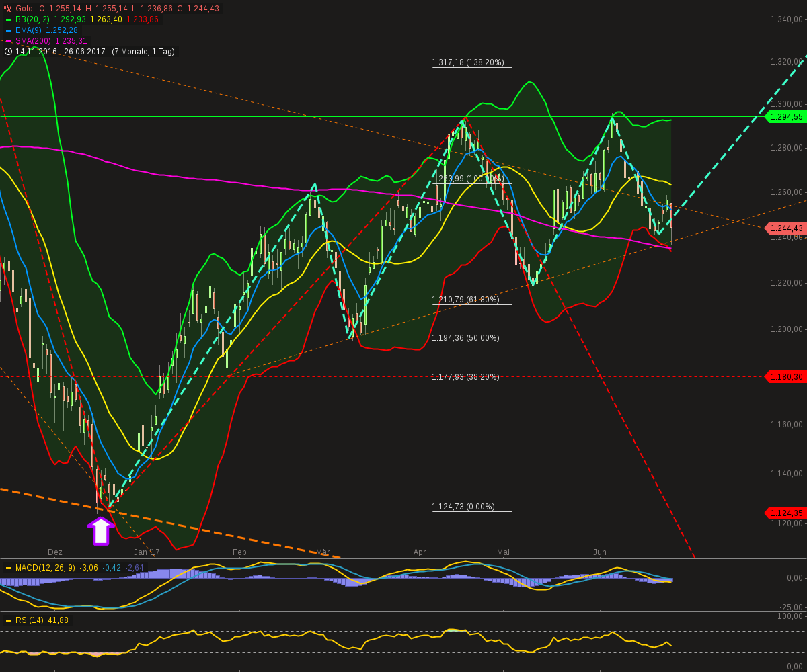Select the Gold candlestick symbol icon
Screen dimensions: 807x672
[x=7, y=9]
